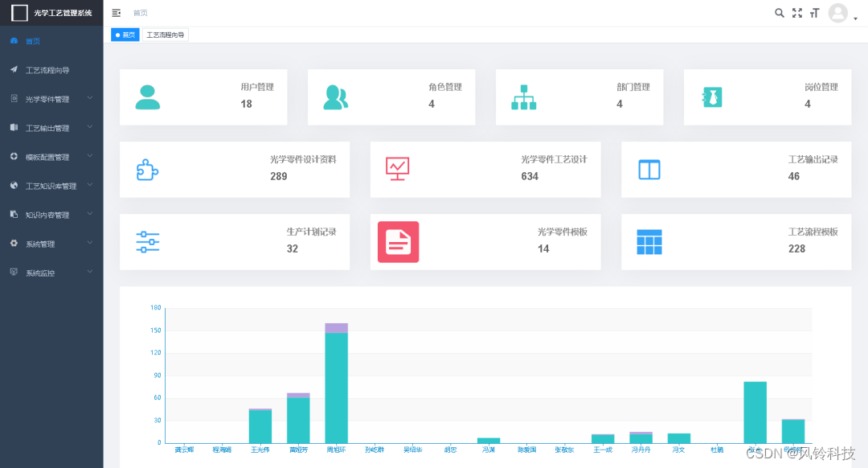Expand the 系统监控 sidebar menu
This screenshot has width=868, height=468.
click(51, 273)
